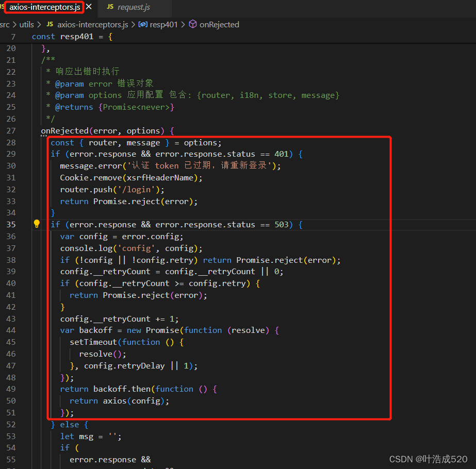
Task: Click 'var backoff = new Promise' line
Action: click(169, 330)
